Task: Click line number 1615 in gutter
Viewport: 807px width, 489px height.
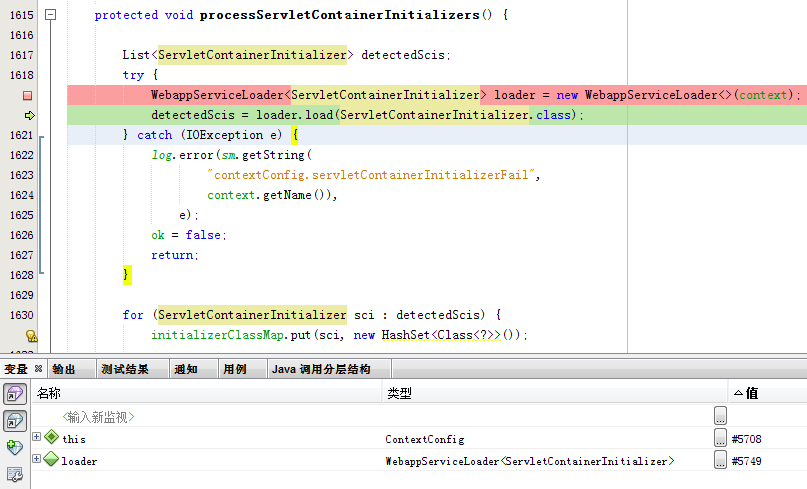Action: [x=22, y=15]
